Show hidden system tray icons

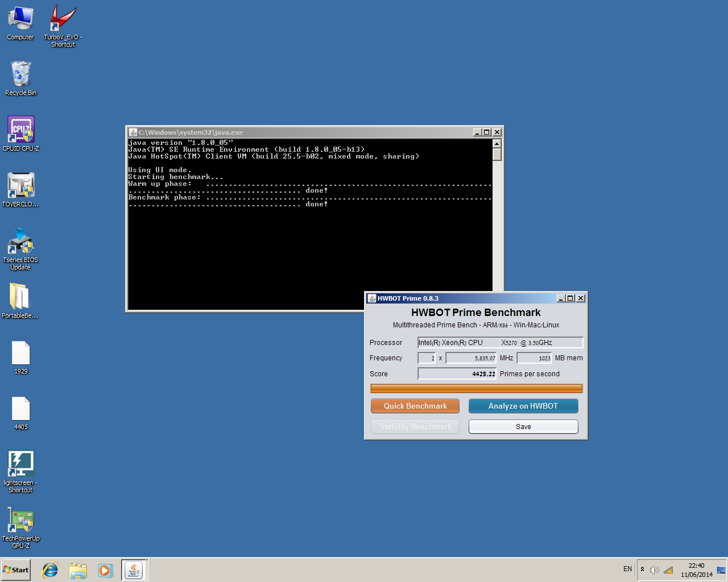643,569
